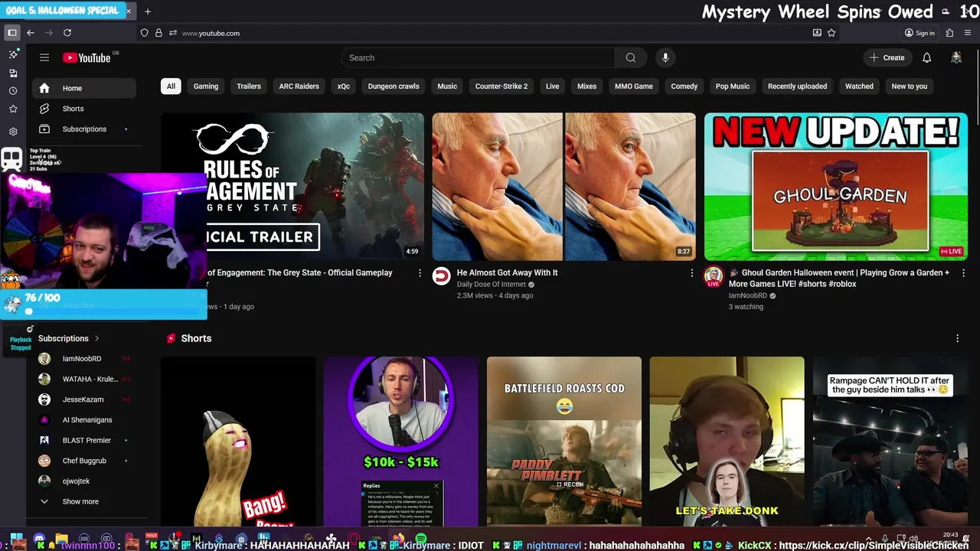Play the Ghoul Garden NEW UPDATE thumbnail
The width and height of the screenshot is (980, 551).
click(836, 187)
